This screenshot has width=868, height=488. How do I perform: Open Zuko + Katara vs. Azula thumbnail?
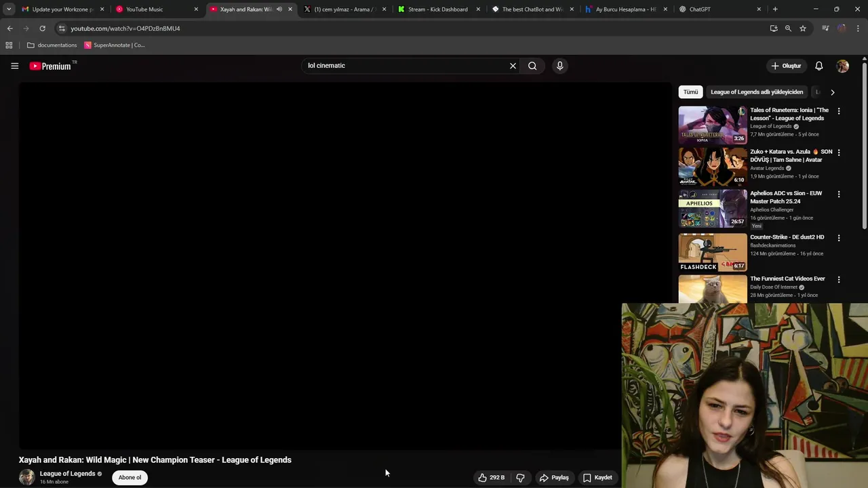pos(713,167)
